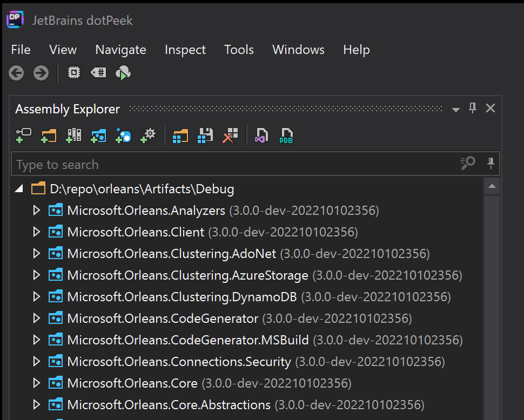Open the View menu
524x420 pixels.
(63, 50)
